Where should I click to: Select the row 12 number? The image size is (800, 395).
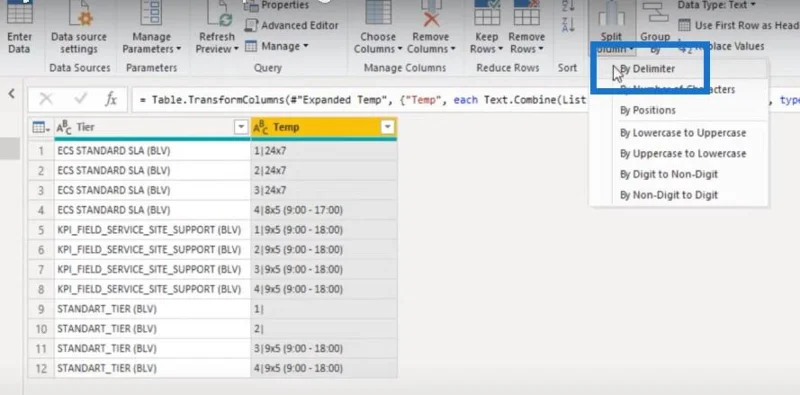click(x=41, y=368)
